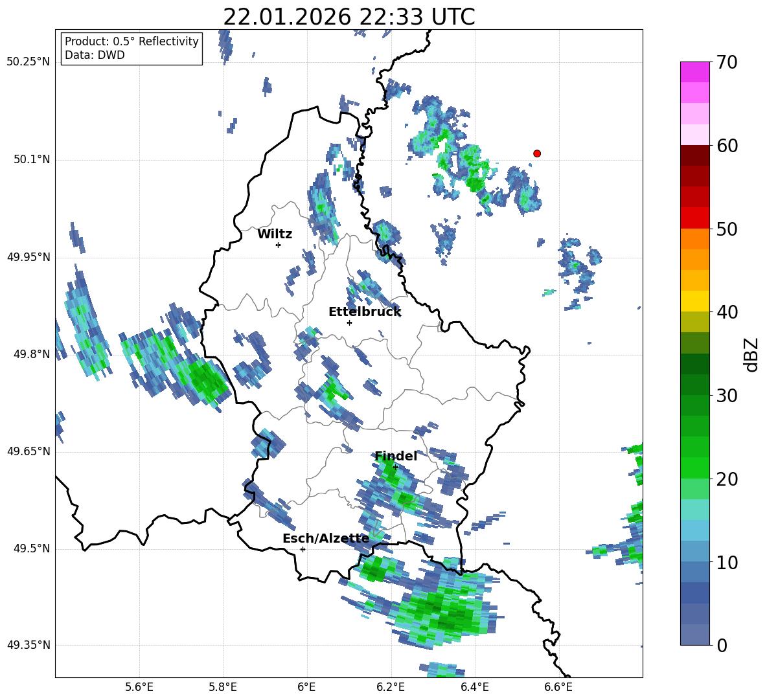Click the colorbar 40 tick label
767x700 pixels.
[727, 312]
